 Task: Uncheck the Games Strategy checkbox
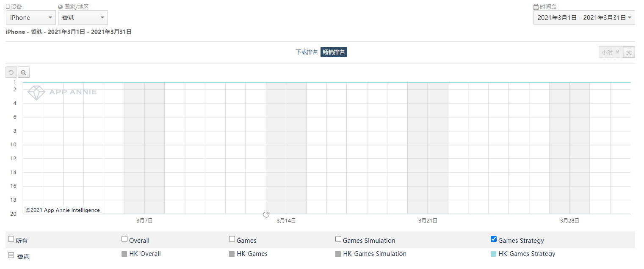pos(494,239)
